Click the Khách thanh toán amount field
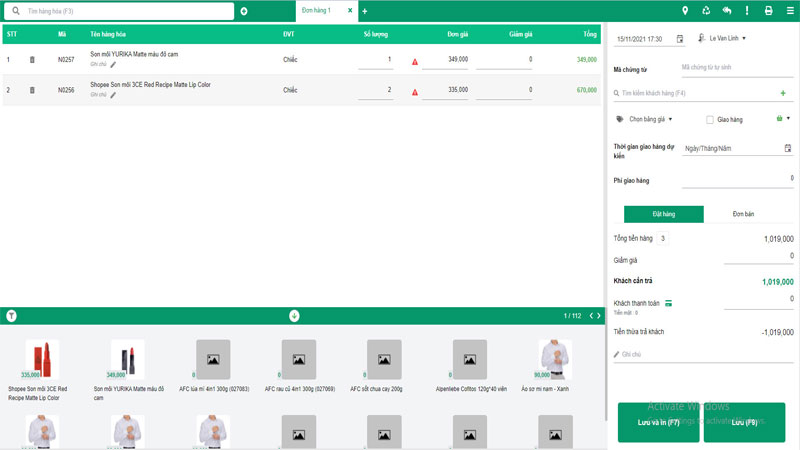Image resolution: width=800 pixels, height=450 pixels. pos(759,301)
